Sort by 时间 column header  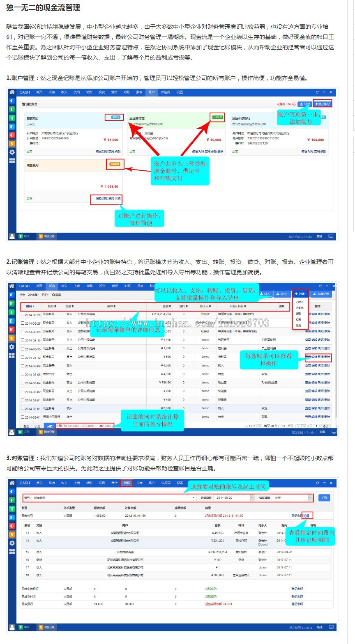[30, 306]
